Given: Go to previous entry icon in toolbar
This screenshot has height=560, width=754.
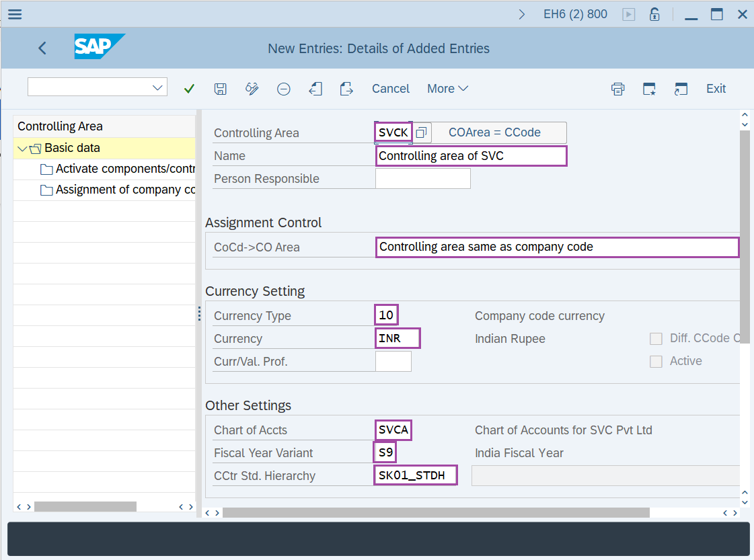Looking at the screenshot, I should (315, 89).
